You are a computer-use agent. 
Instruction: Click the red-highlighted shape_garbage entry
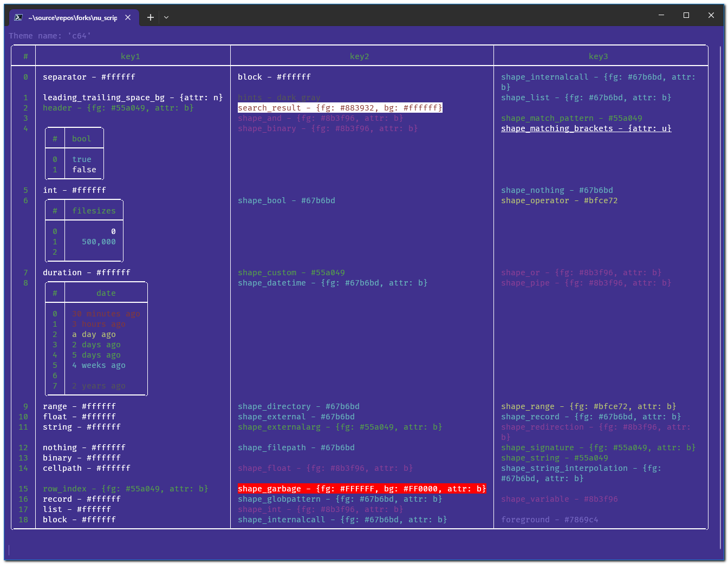coord(362,489)
